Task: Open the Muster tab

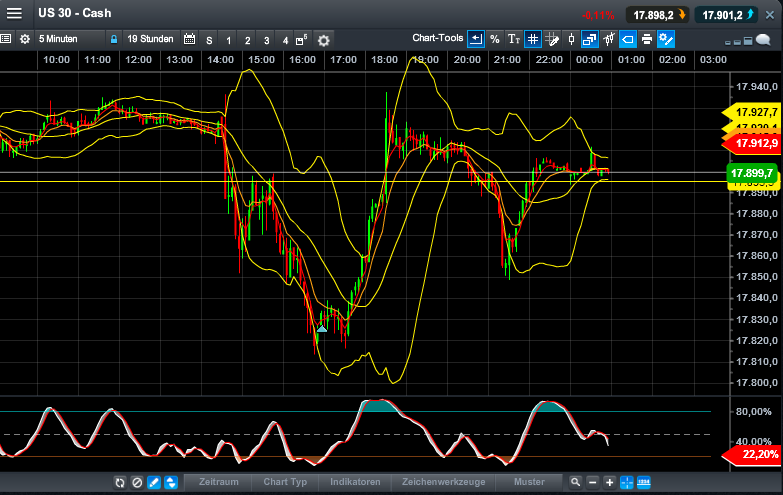Action: [529, 482]
